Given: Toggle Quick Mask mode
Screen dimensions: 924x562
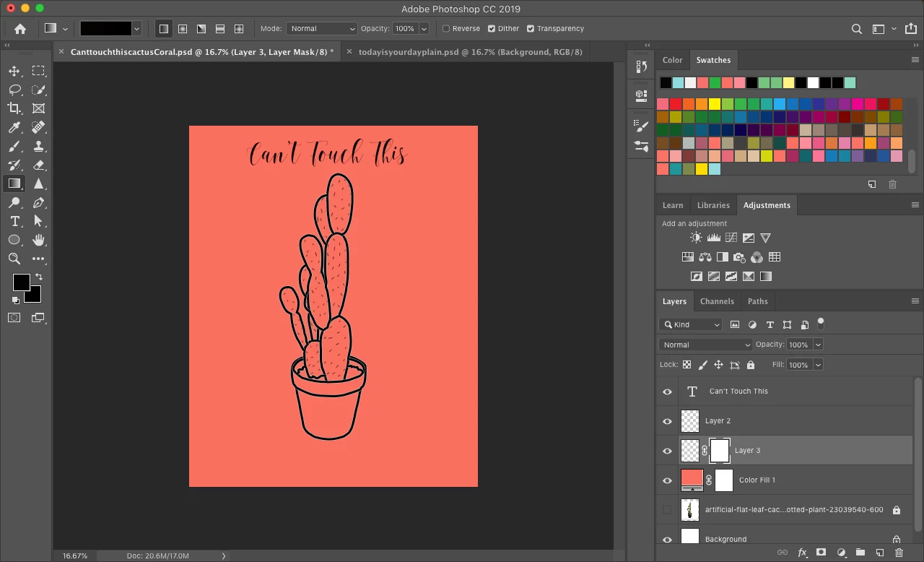Looking at the screenshot, I should click(14, 317).
